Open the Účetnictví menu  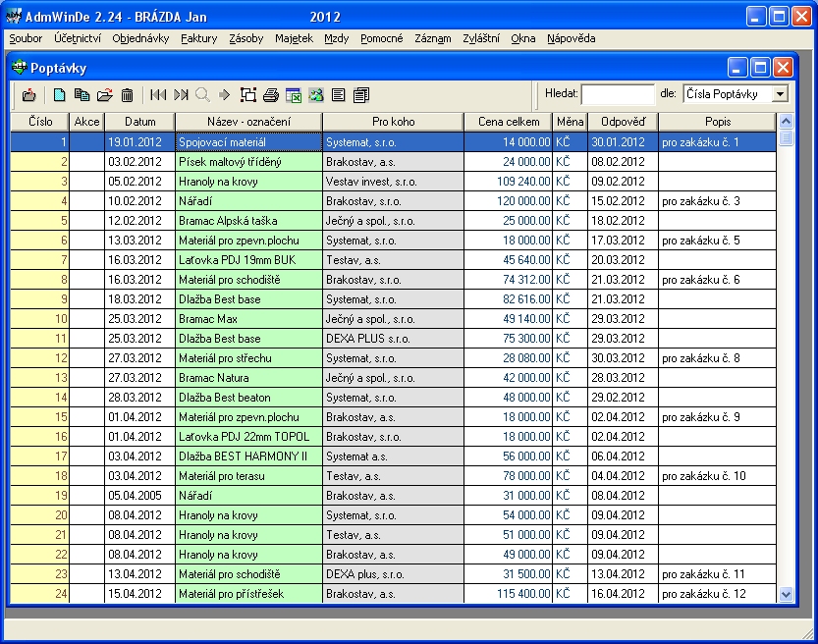[x=78, y=38]
